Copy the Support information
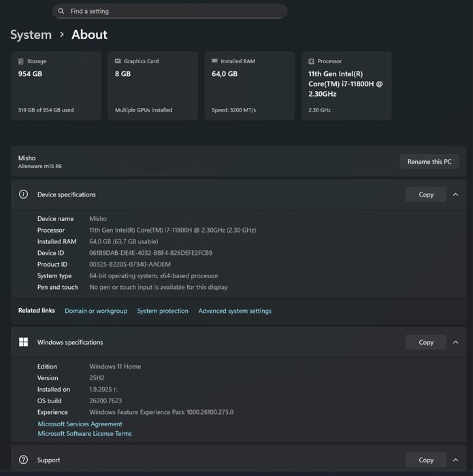 click(426, 460)
